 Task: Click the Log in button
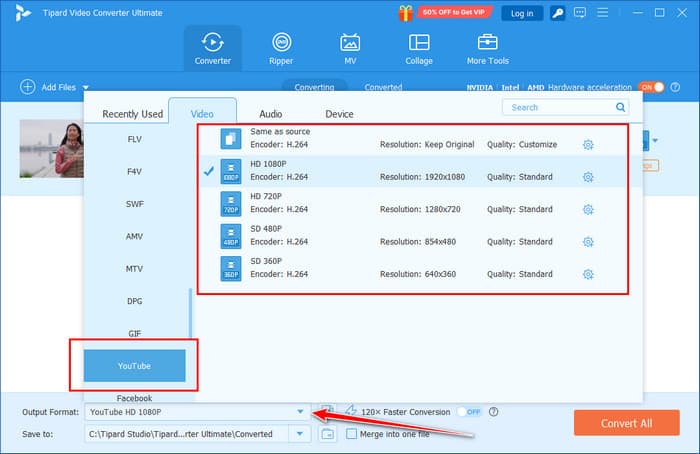521,13
